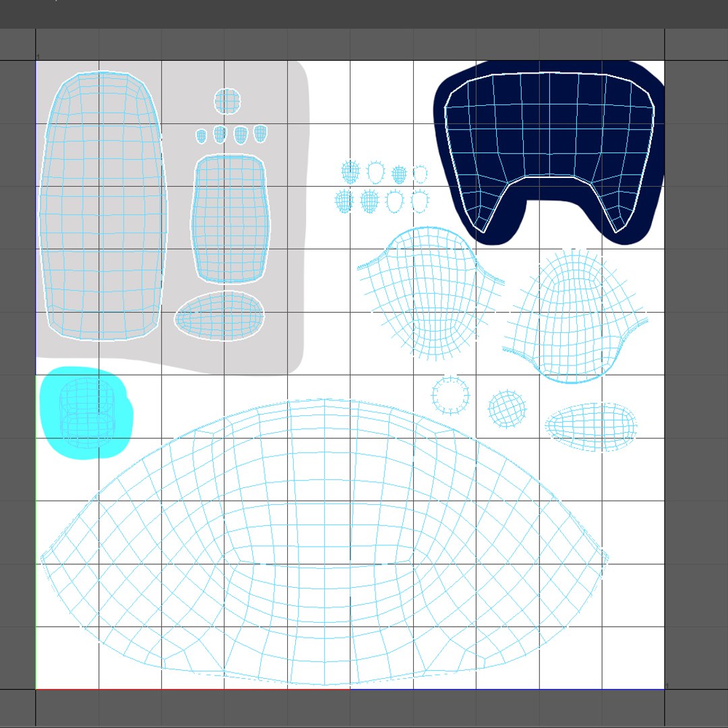Click the flared mesh shell with rounded bottom

(x=575, y=316)
